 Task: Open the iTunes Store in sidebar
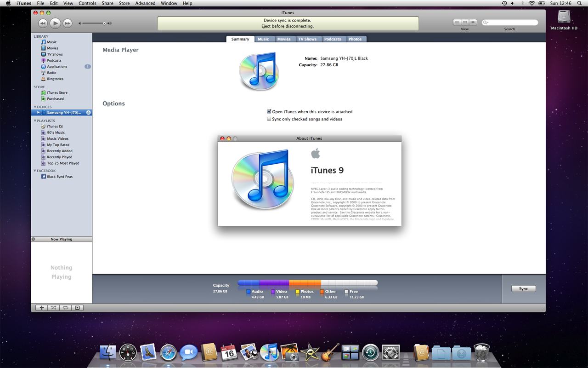[57, 92]
